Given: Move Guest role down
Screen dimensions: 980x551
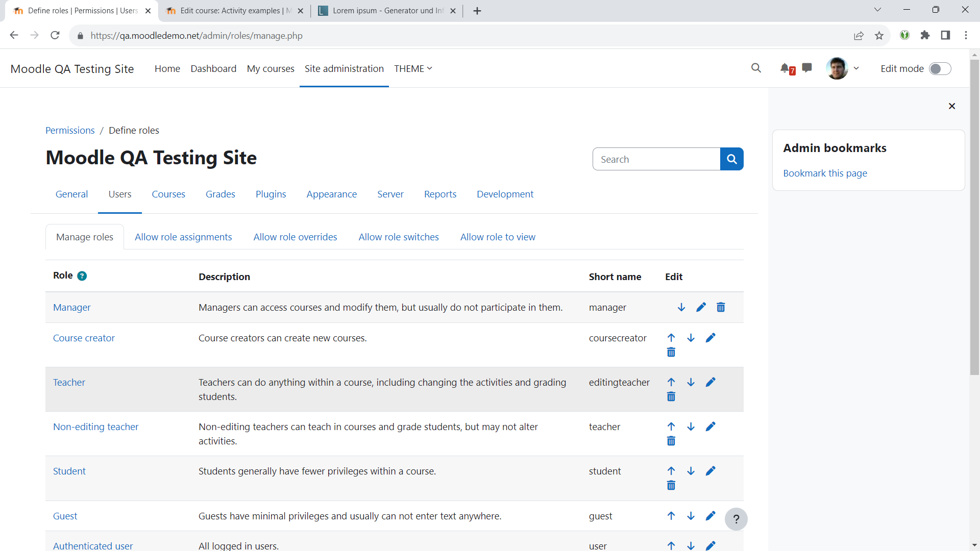Looking at the screenshot, I should click(691, 516).
